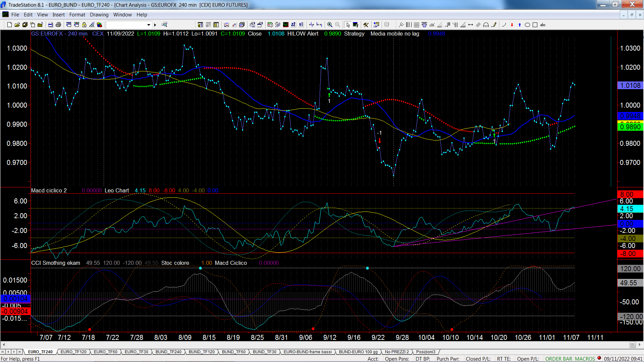The image size is (644, 362).
Task: Switch to the EURO_TF30 workspace tab
Action: click(136, 352)
